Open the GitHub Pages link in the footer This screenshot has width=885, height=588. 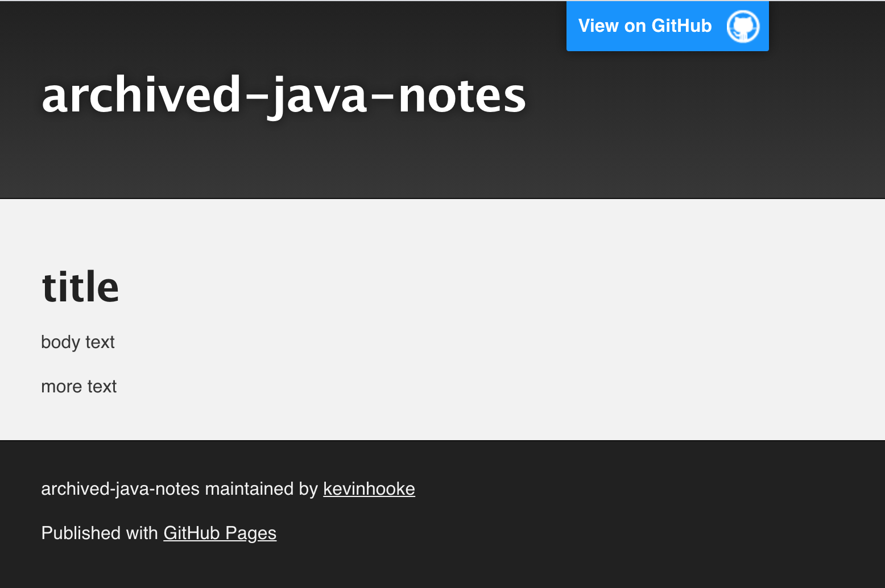[220, 533]
